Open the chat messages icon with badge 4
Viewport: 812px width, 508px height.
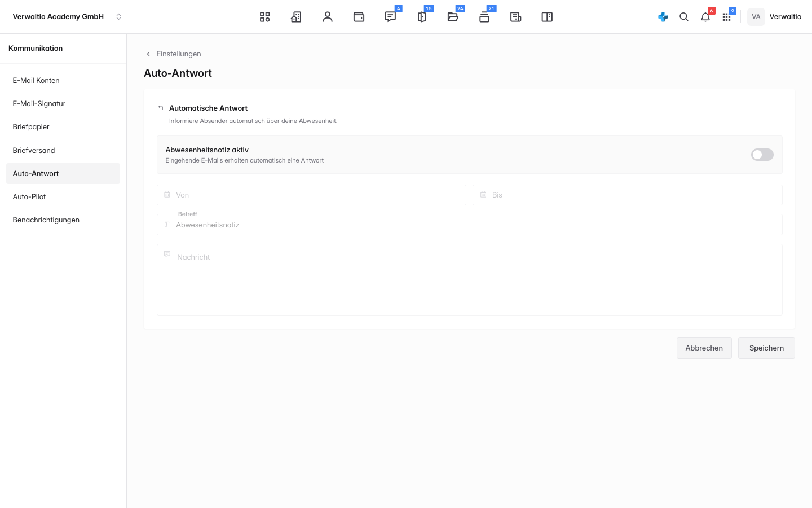coord(390,17)
